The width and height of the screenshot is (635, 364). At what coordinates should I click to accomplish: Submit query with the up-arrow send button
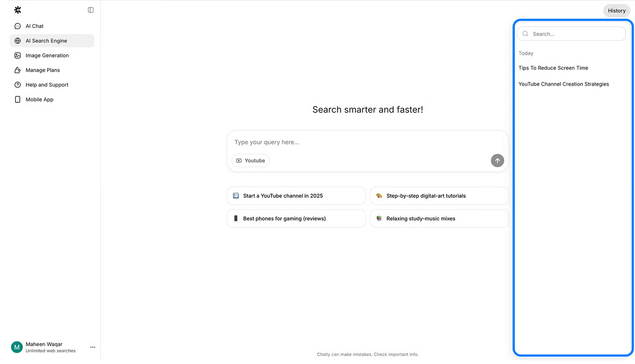point(497,160)
